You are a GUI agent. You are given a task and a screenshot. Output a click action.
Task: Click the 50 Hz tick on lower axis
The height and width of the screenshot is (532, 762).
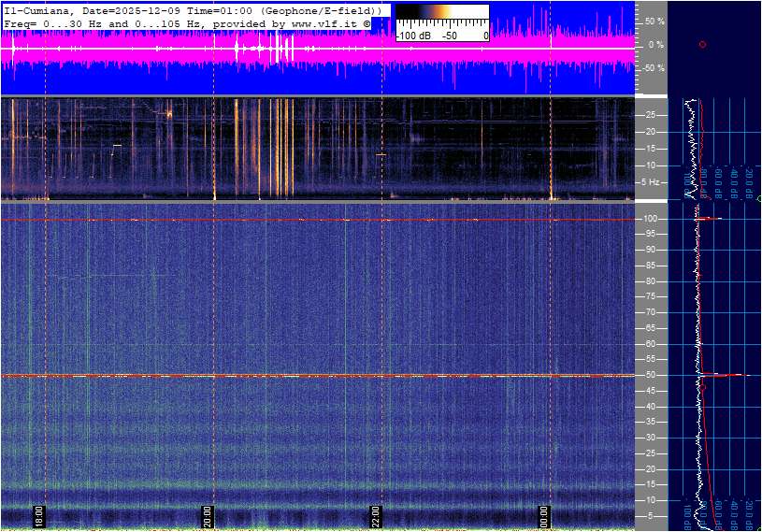654,375
